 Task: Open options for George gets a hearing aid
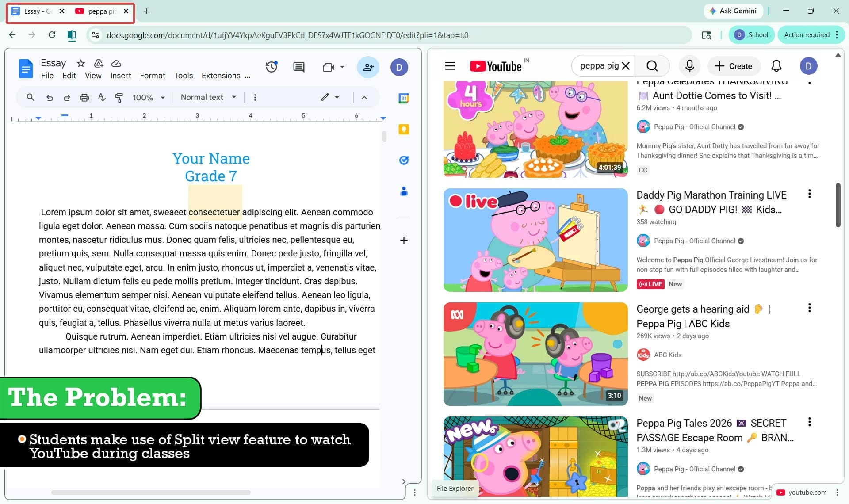[x=809, y=308]
